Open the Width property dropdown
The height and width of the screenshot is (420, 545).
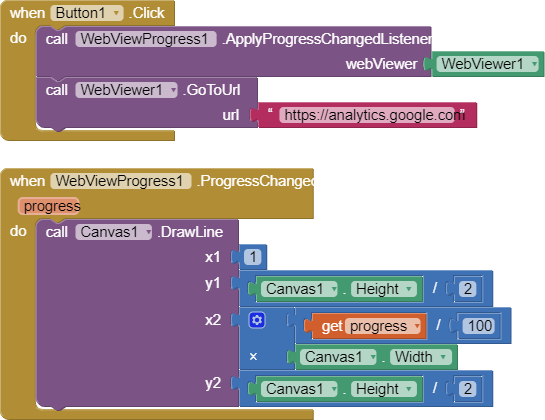point(421,357)
